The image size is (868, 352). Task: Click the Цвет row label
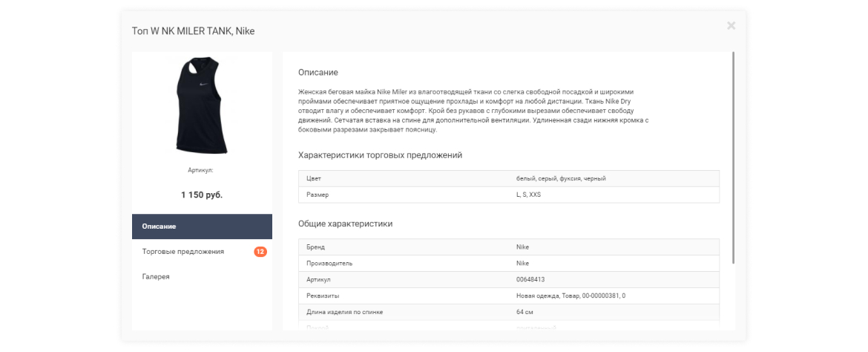[313, 178]
